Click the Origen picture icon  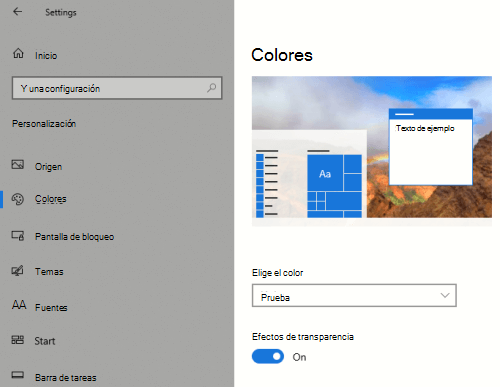coord(18,164)
